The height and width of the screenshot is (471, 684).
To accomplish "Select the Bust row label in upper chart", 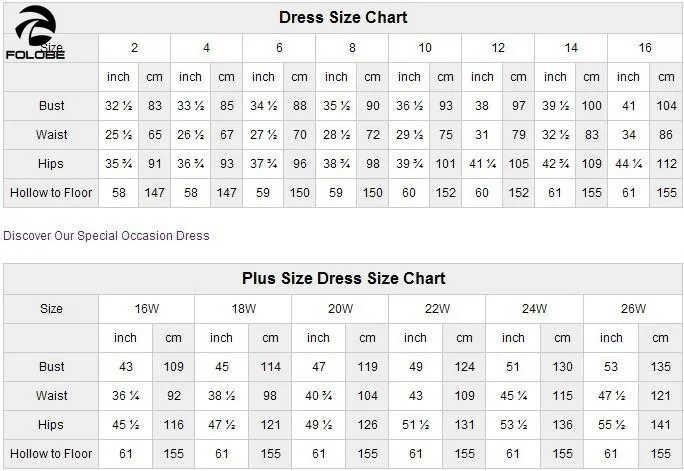I will pos(51,106).
